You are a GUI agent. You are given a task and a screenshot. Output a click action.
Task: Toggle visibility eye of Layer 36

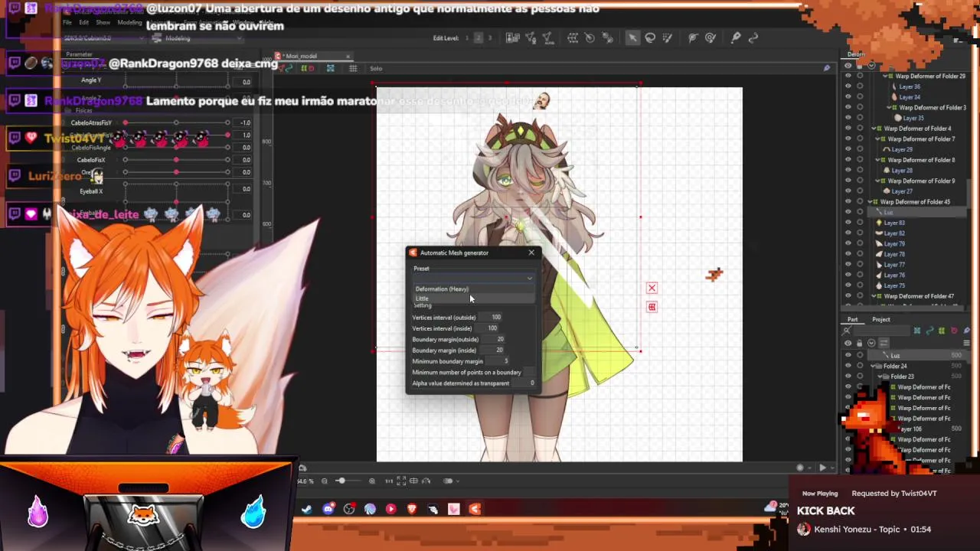pos(848,86)
